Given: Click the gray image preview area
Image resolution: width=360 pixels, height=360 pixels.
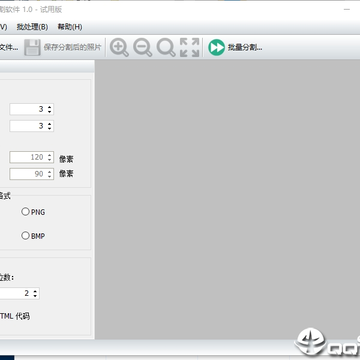Looking at the screenshot, I should pos(227,199).
